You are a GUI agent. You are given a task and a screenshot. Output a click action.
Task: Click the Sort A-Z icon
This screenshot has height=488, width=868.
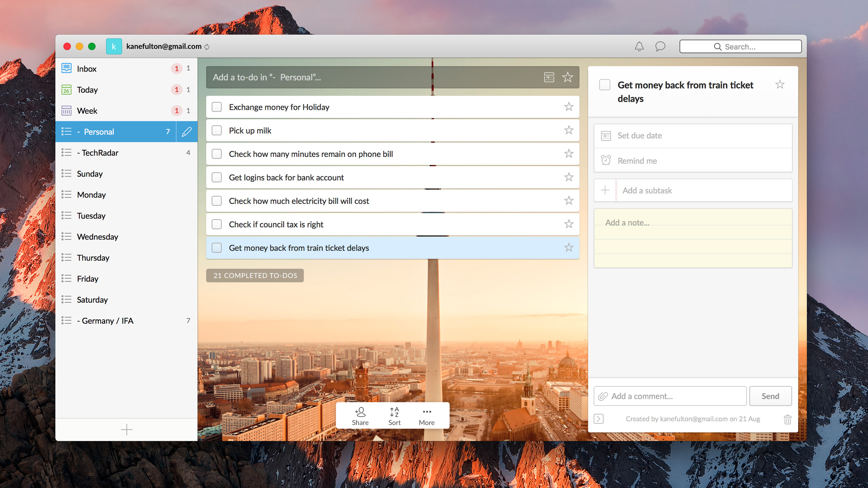click(394, 412)
